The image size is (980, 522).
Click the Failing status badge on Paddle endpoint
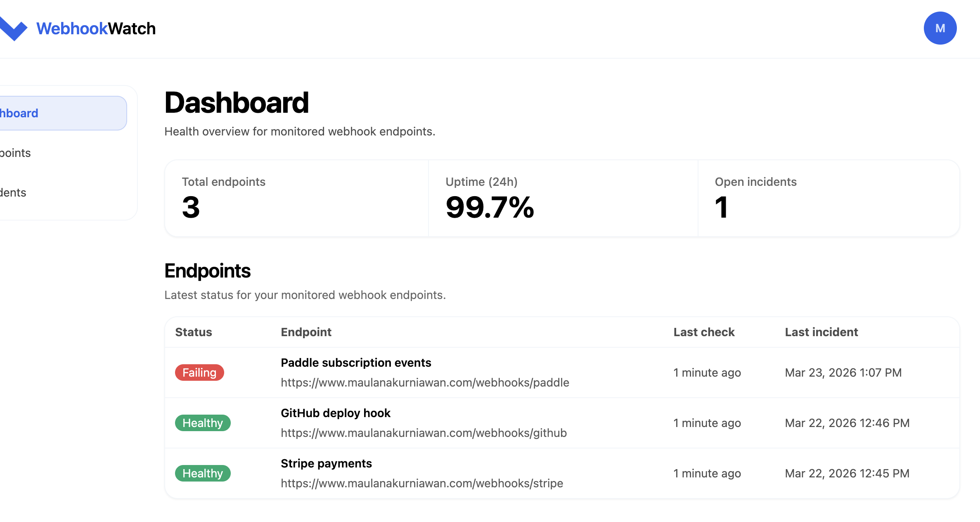199,372
